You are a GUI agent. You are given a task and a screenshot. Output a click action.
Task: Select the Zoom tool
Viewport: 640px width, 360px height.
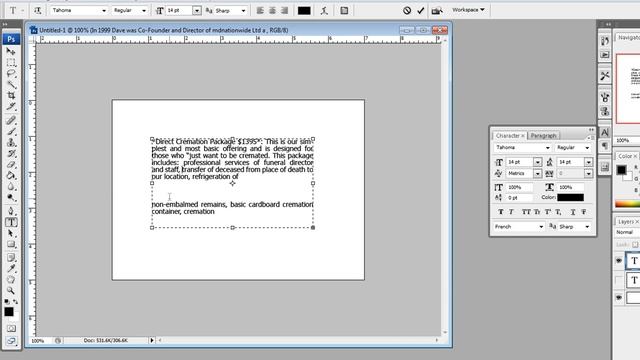coord(11,291)
